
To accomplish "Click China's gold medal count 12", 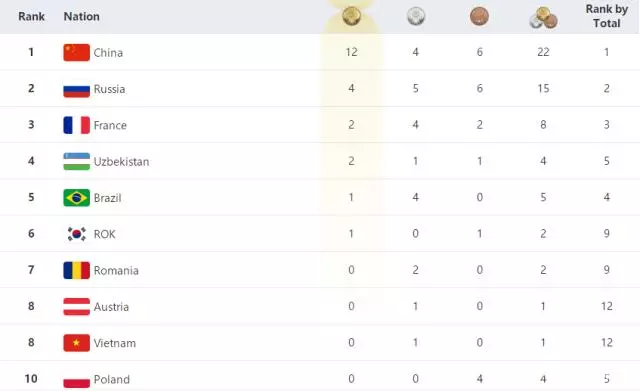I will pyautogui.click(x=351, y=52).
